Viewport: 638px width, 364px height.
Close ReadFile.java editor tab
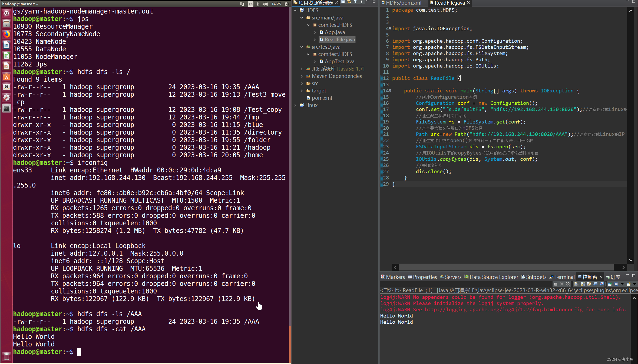pos(469,3)
